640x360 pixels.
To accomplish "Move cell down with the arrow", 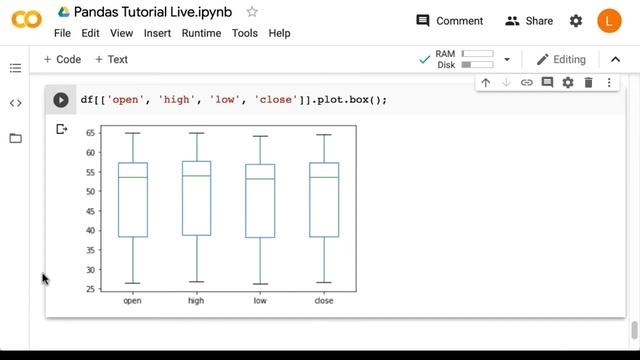I will point(506,83).
